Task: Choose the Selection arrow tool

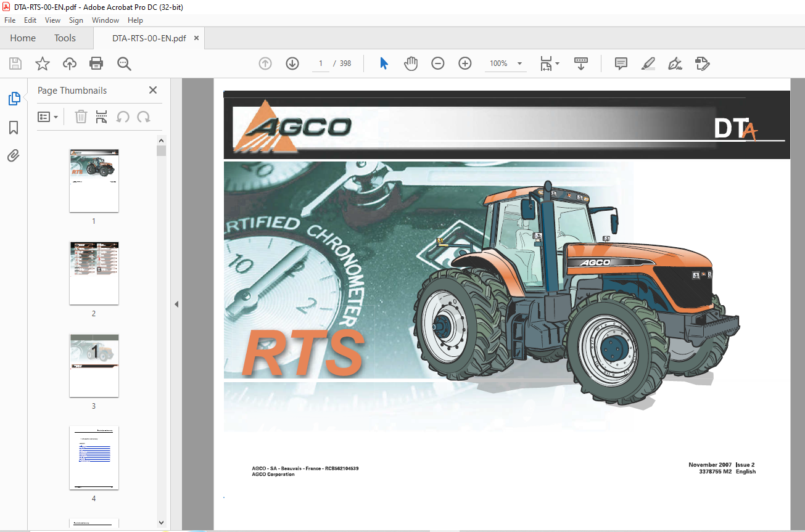Action: point(384,63)
